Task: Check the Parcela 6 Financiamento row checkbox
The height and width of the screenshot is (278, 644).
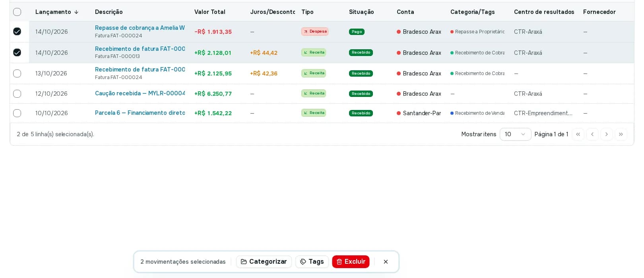Action: point(17,113)
